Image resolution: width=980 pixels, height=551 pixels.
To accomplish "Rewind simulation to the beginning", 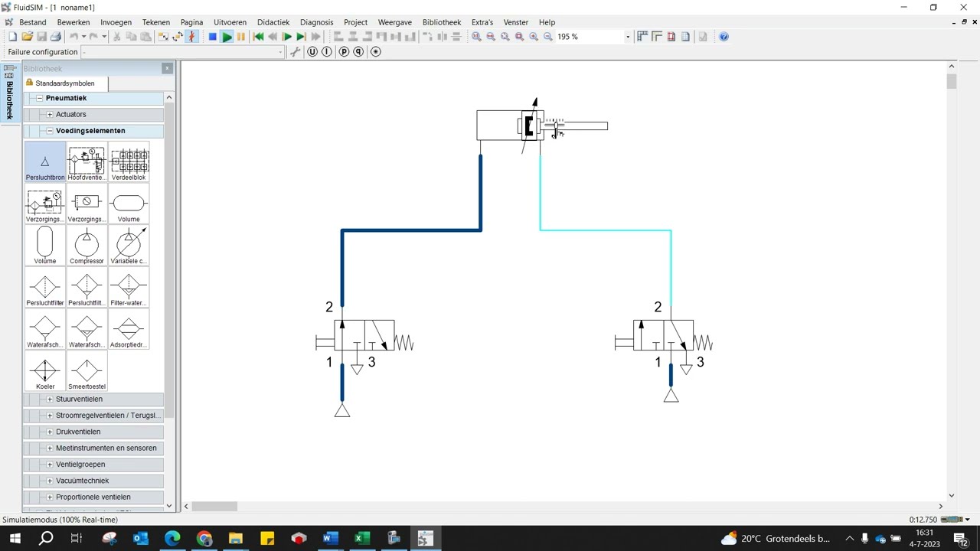I will pyautogui.click(x=258, y=37).
